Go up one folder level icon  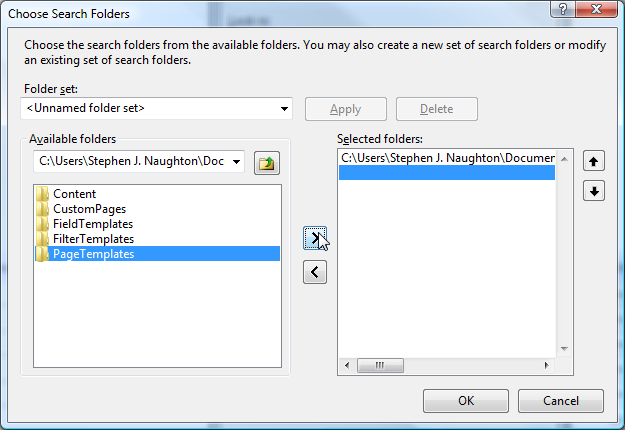coord(267,163)
